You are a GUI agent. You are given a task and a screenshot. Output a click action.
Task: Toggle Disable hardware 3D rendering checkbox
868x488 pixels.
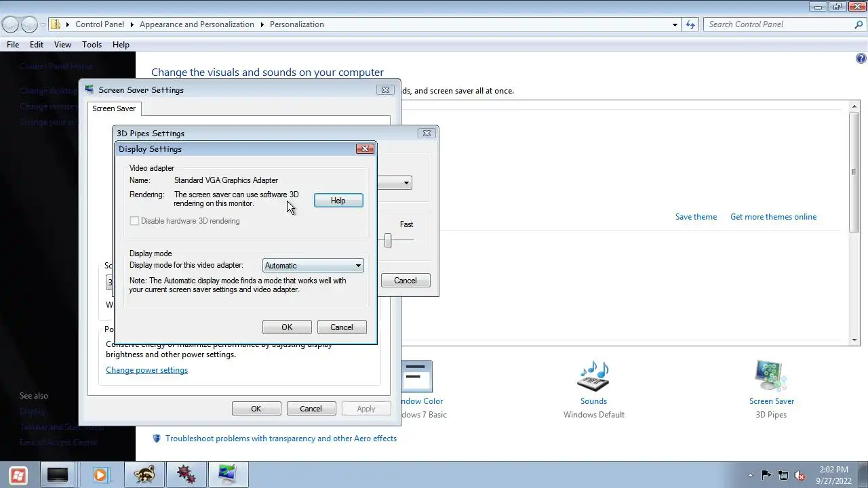(x=134, y=221)
